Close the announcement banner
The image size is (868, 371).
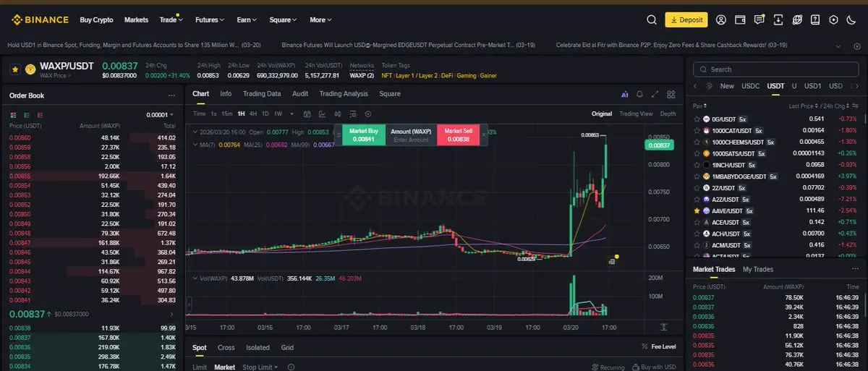(x=858, y=45)
